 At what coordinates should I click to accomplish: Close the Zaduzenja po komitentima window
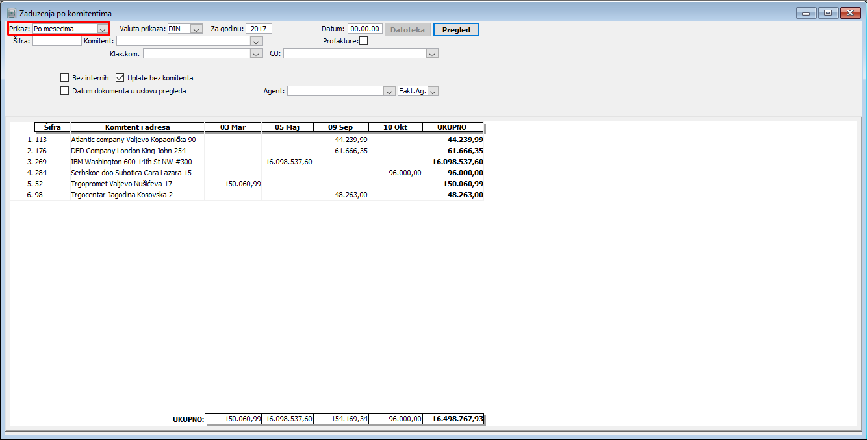[850, 13]
